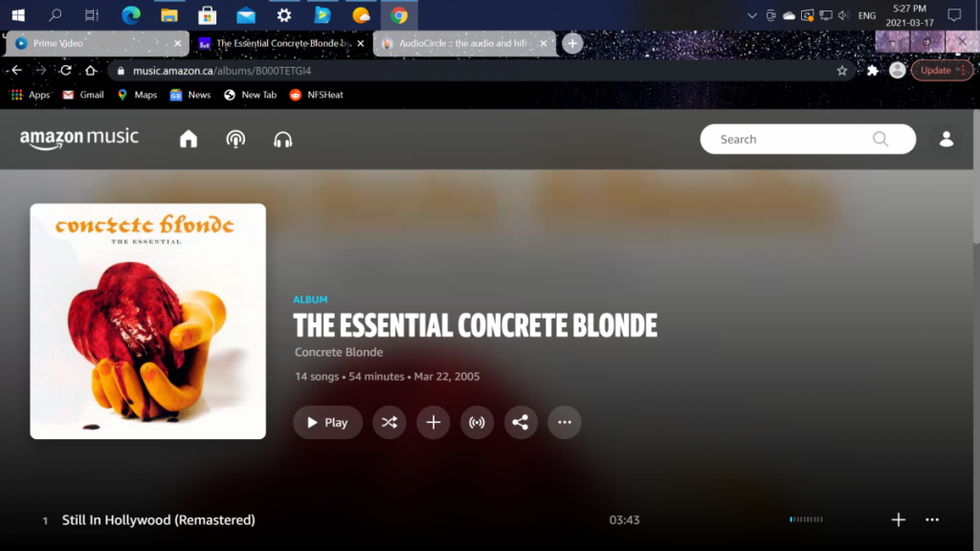Click the amazon music logo
This screenshot has height=551, width=980.
pos(78,138)
